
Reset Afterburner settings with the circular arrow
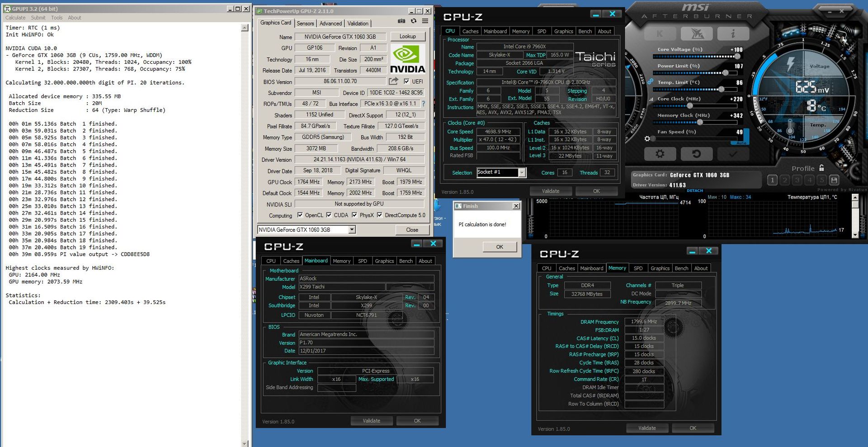click(696, 154)
